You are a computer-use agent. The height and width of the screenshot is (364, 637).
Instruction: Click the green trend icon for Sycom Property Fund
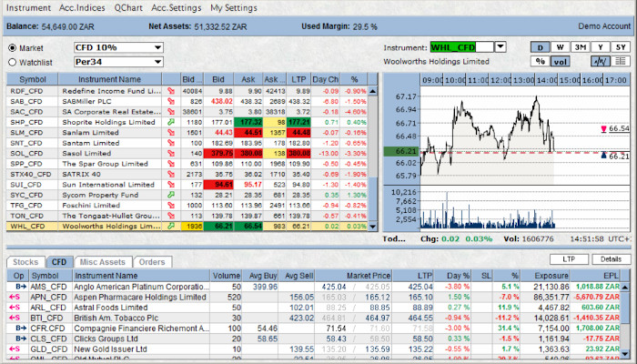tap(170, 195)
